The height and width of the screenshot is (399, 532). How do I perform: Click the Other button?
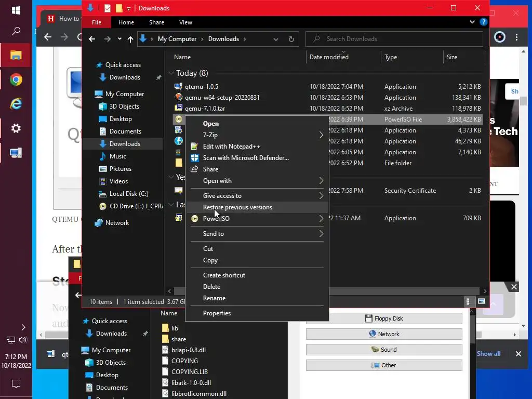(x=384, y=365)
